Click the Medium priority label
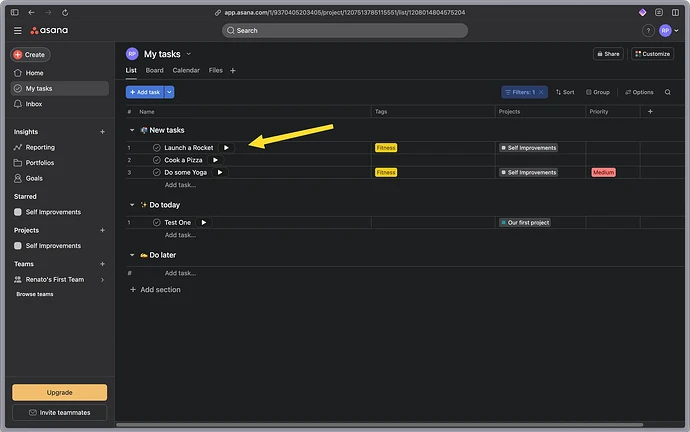 pyautogui.click(x=603, y=172)
